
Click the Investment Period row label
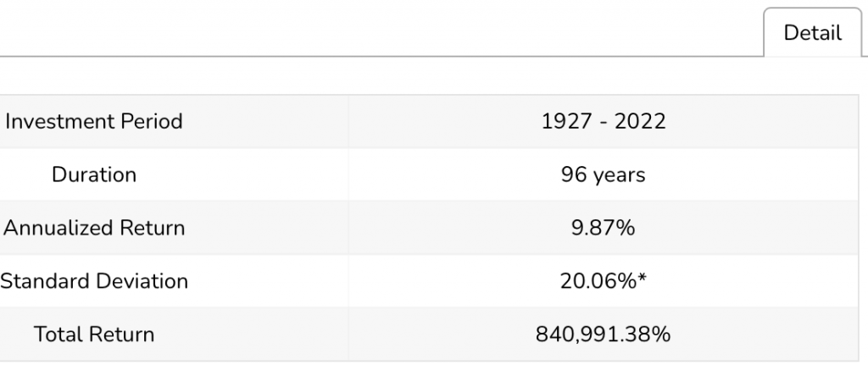click(x=93, y=121)
